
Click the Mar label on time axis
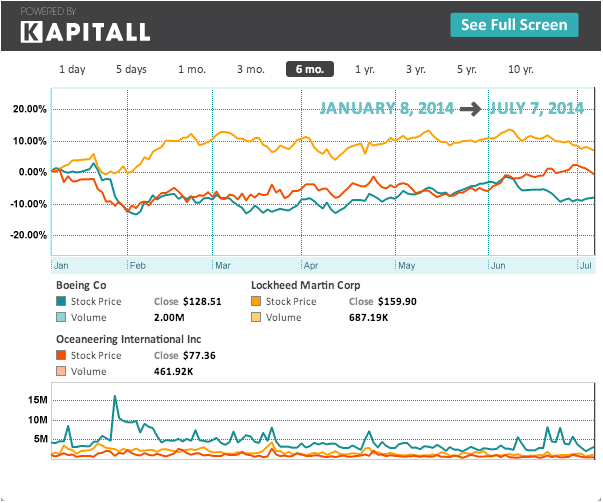coord(223,266)
